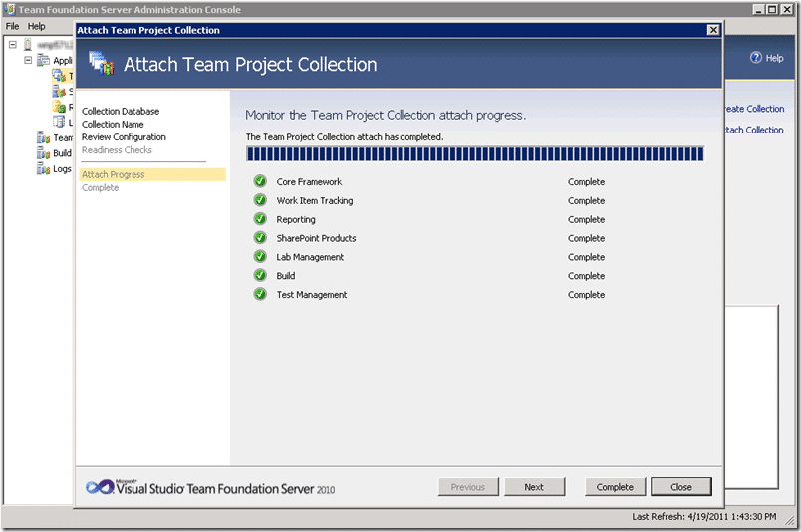Click the console window resize grip
801x532 pixels.
tap(790, 520)
